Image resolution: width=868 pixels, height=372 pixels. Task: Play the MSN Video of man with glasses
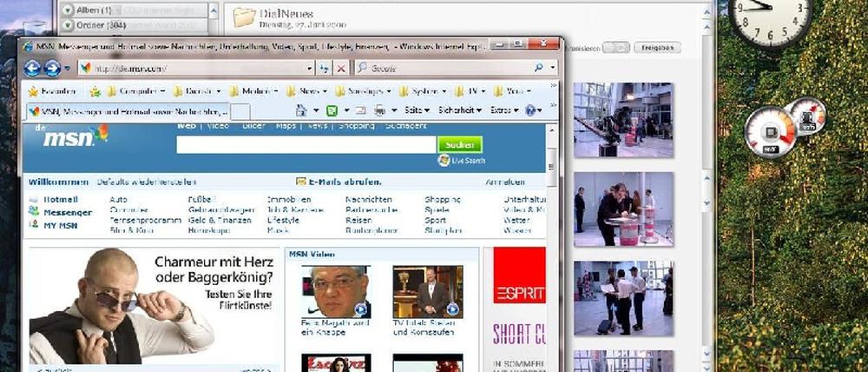pyautogui.click(x=336, y=292)
